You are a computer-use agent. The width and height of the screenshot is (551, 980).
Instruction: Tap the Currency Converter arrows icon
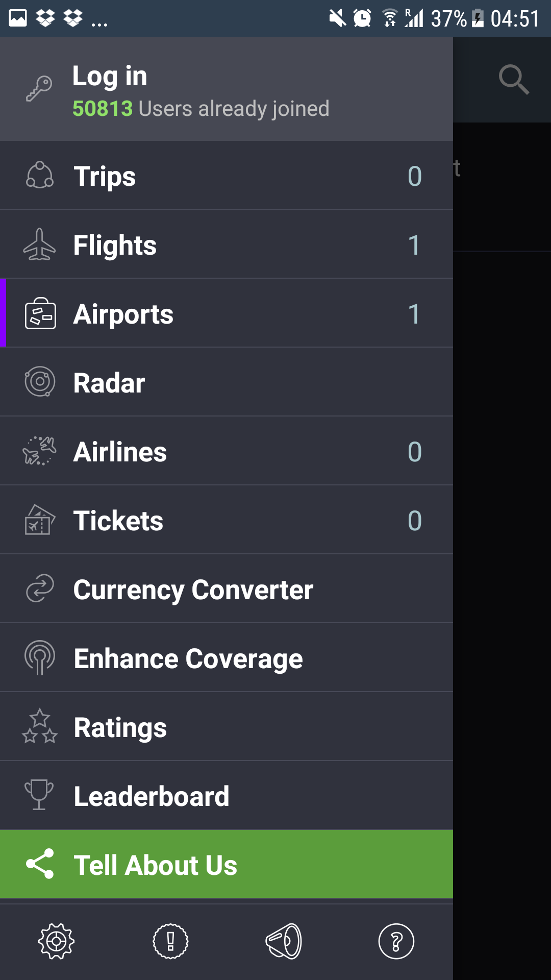pos(40,588)
